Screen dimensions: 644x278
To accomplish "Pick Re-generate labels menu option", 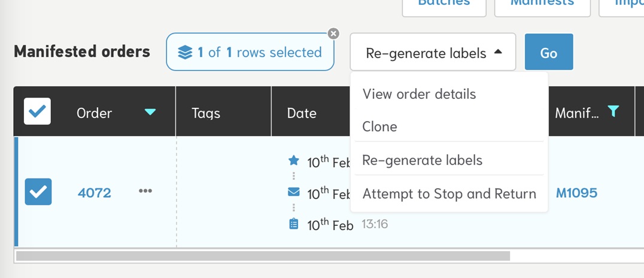I will 422,160.
